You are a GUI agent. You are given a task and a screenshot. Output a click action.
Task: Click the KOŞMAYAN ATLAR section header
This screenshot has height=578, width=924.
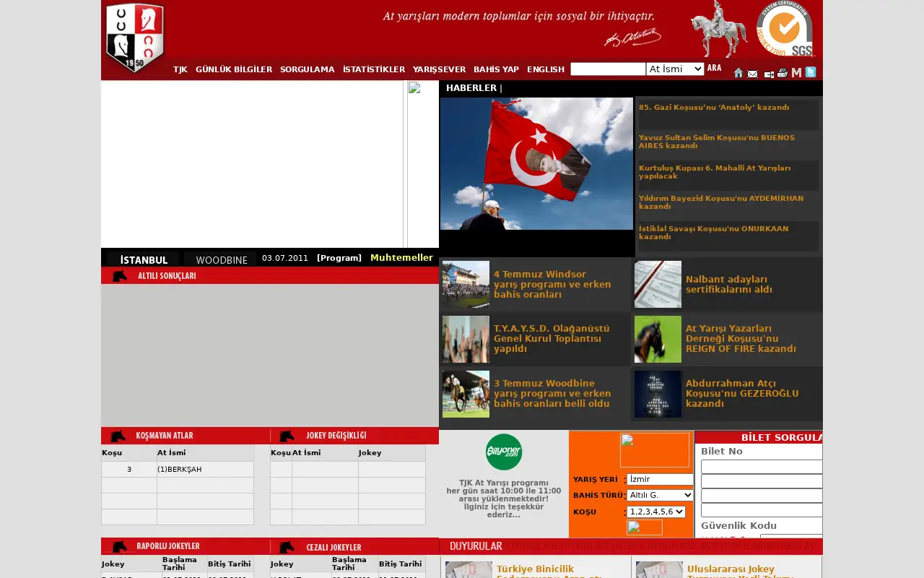(x=186, y=436)
